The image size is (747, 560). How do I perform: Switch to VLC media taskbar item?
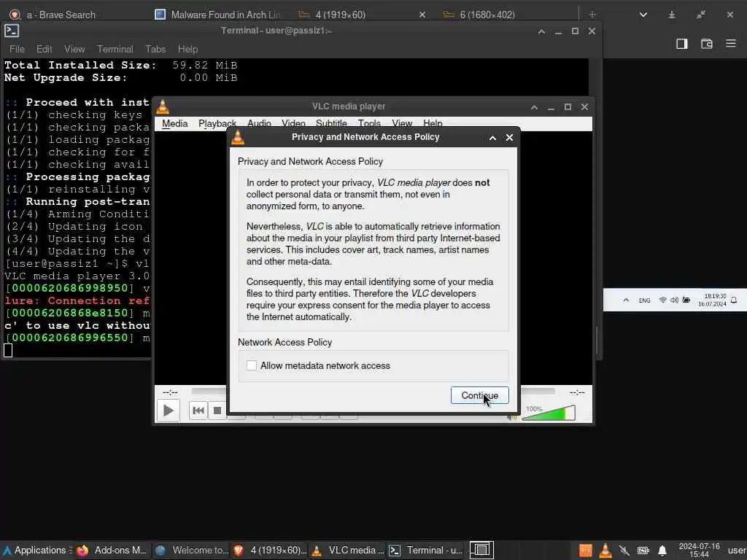click(348, 550)
